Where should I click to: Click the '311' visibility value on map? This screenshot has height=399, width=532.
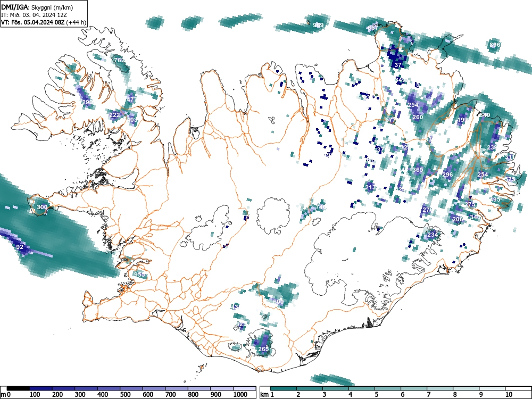510,157
